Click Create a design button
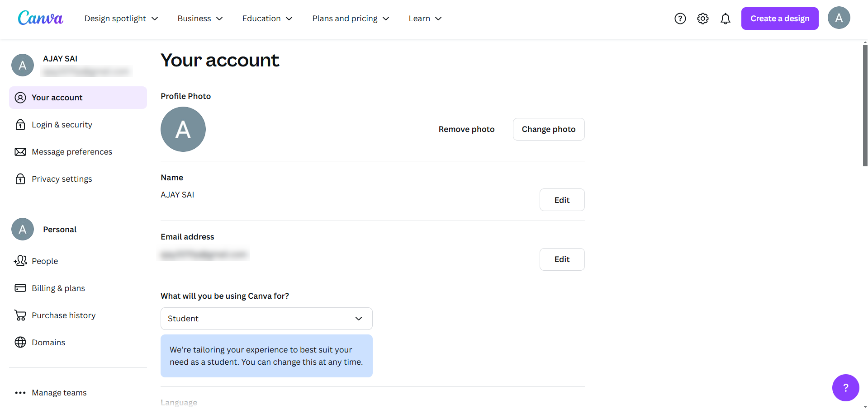 tap(779, 19)
